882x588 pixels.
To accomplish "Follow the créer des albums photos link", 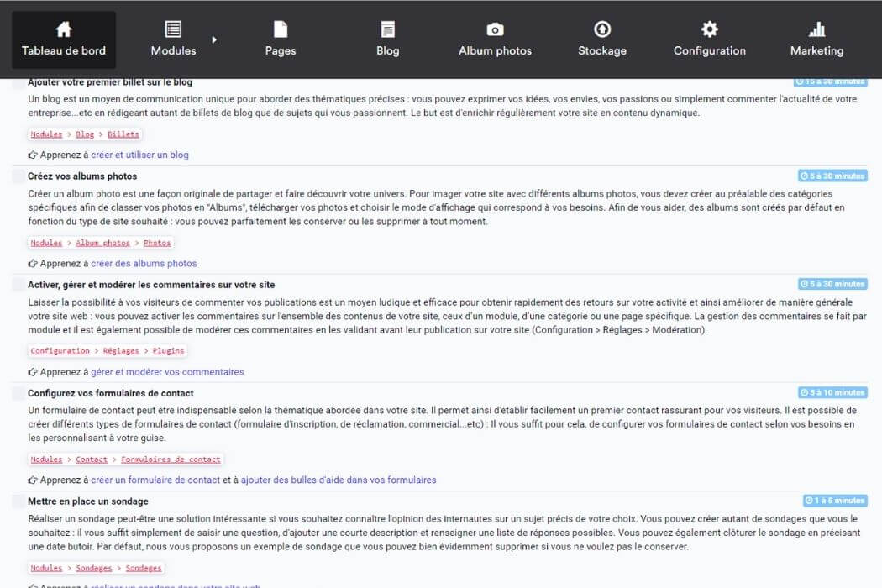I will [144, 263].
